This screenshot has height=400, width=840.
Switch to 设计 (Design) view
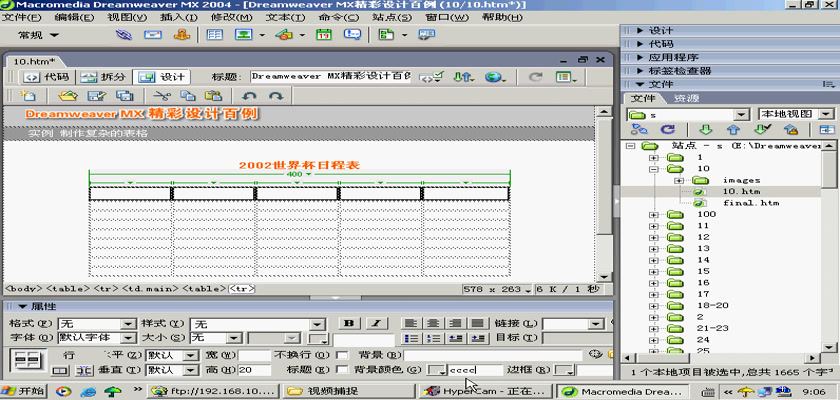tap(161, 77)
